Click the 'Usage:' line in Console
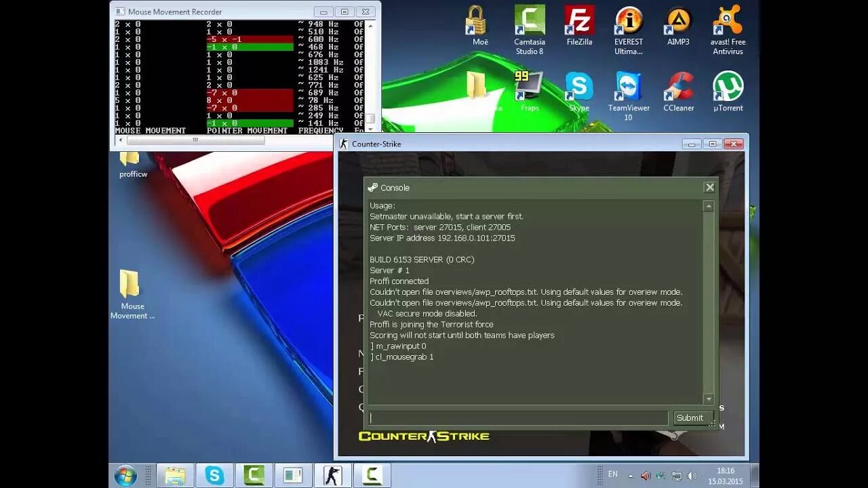Screen dimensions: 868x488 (x=382, y=205)
